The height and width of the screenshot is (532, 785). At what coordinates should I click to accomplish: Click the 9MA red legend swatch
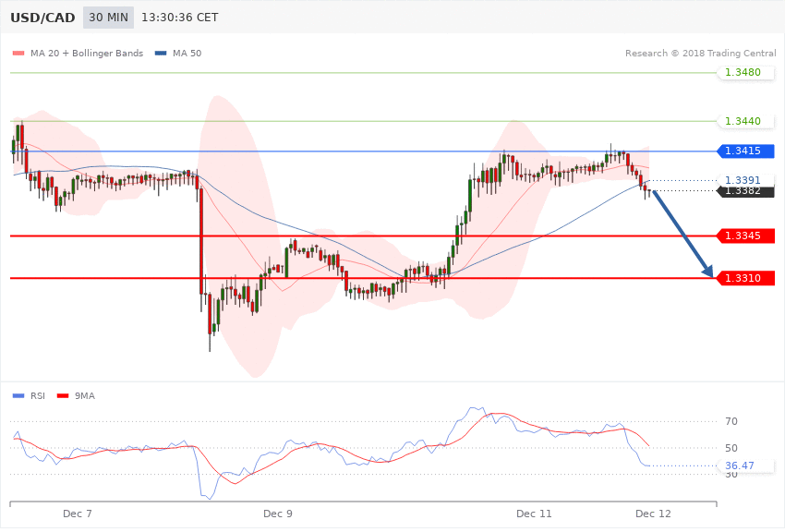tap(63, 396)
